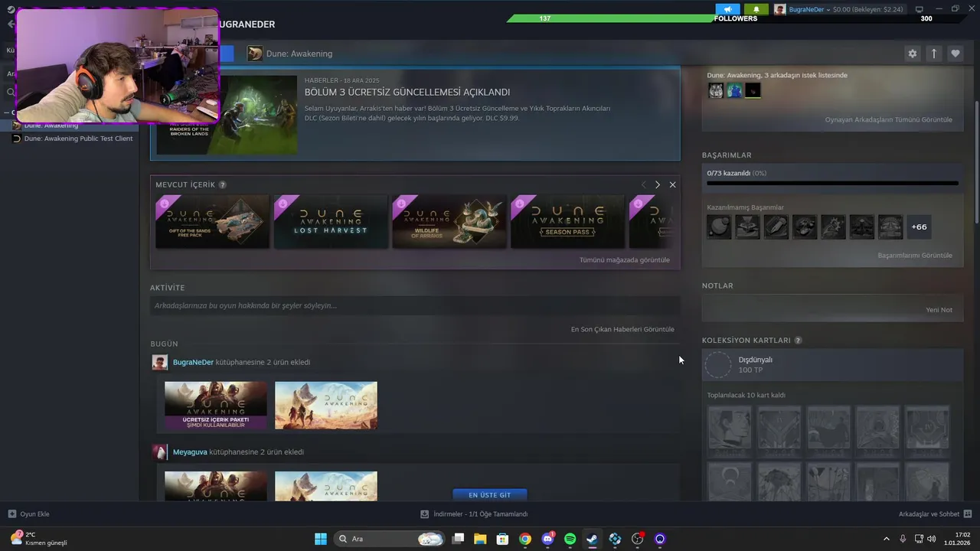
Task: Click news thumbnail Raiders of the Broken Lands
Action: coord(227,114)
